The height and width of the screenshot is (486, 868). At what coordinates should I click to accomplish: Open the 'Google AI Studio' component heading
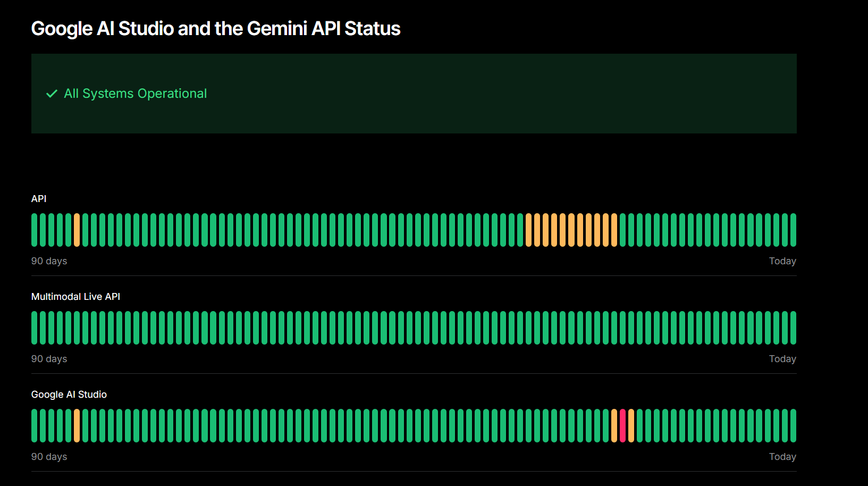[x=69, y=394]
